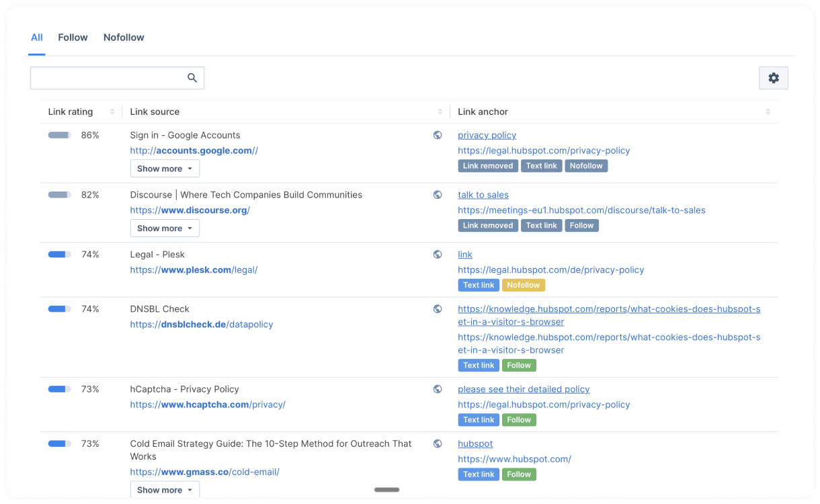This screenshot has height=504, width=820.
Task: Open the www.gmass.co/cold-email source link
Action: pos(205,472)
